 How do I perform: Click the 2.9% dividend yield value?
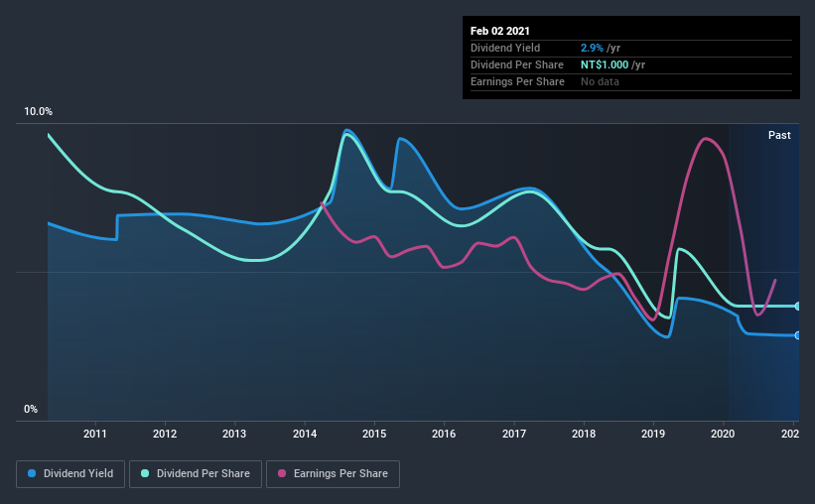(592, 48)
